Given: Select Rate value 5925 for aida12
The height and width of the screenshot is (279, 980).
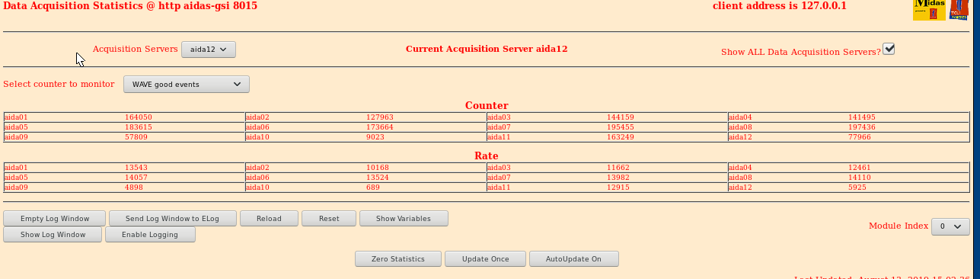Looking at the screenshot, I should click(857, 188).
